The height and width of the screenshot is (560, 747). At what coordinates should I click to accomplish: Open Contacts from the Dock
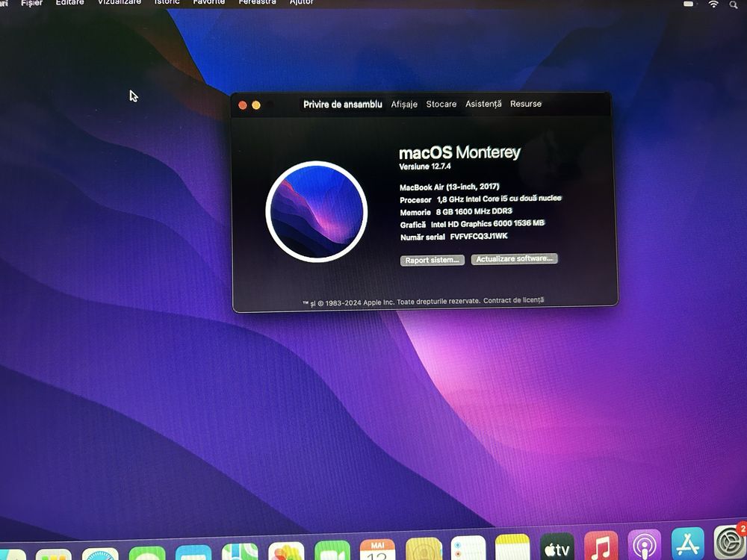pyautogui.click(x=424, y=548)
